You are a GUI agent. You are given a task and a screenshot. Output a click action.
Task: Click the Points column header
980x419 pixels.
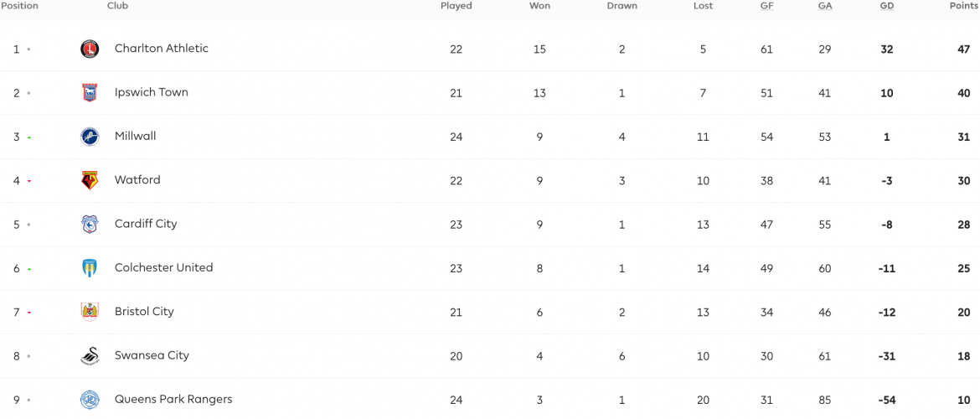964,6
